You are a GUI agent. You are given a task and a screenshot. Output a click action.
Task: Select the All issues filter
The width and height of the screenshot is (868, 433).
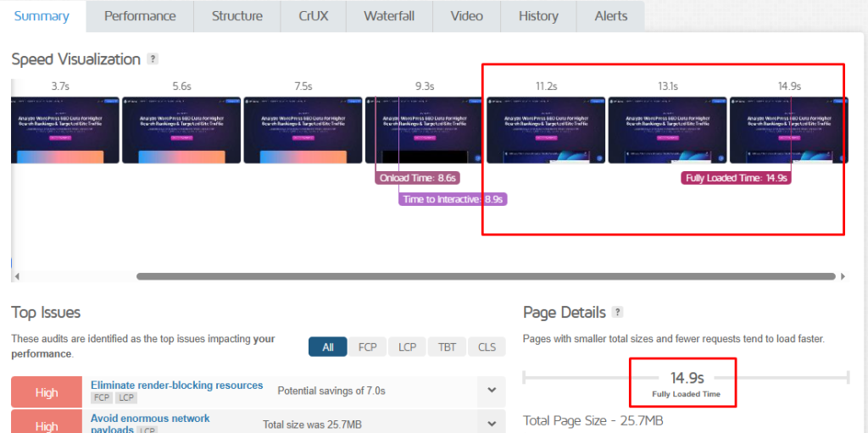coord(328,347)
